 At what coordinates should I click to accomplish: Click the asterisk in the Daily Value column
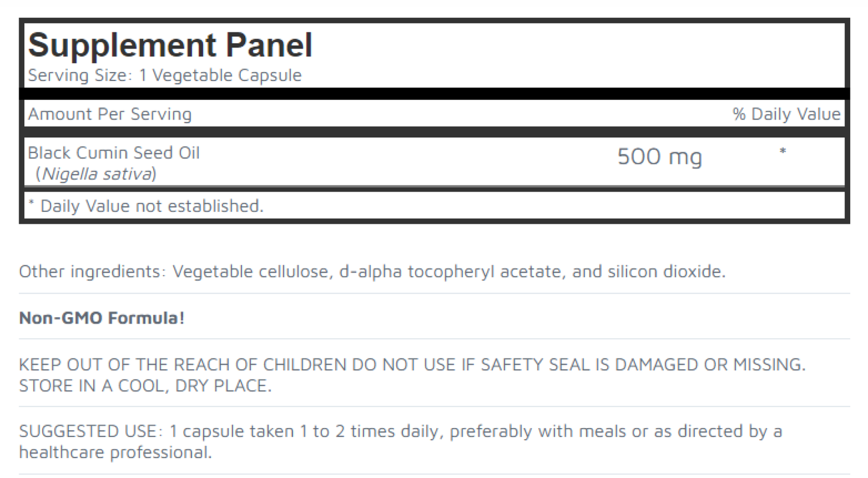pos(782,153)
